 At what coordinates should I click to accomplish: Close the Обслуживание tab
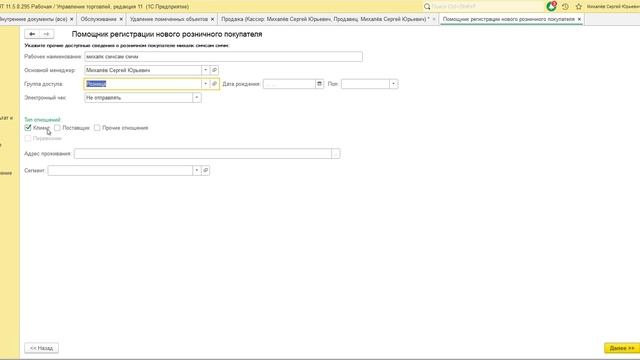tap(121, 19)
